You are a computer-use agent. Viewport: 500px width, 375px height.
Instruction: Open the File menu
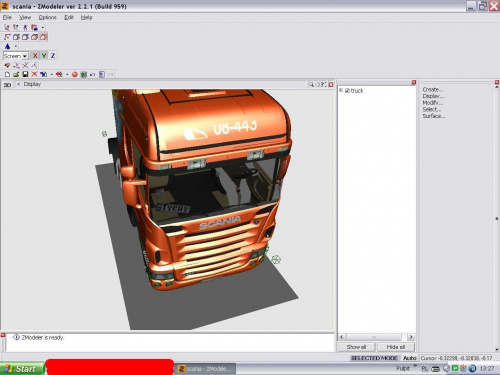(x=7, y=17)
